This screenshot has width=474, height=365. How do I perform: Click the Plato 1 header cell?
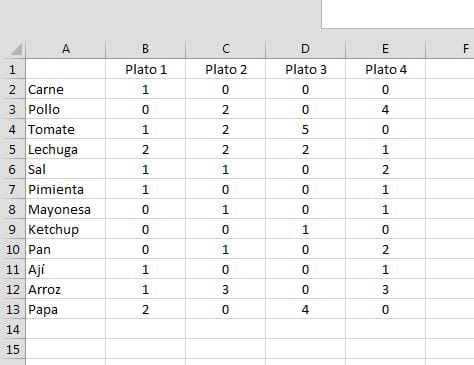pyautogui.click(x=146, y=69)
